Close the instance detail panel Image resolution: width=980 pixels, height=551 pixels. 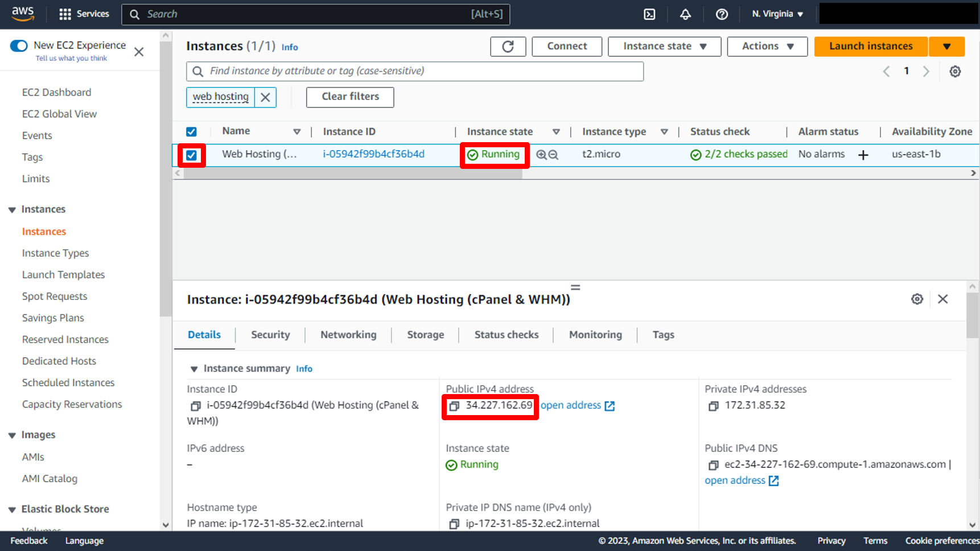click(x=942, y=299)
